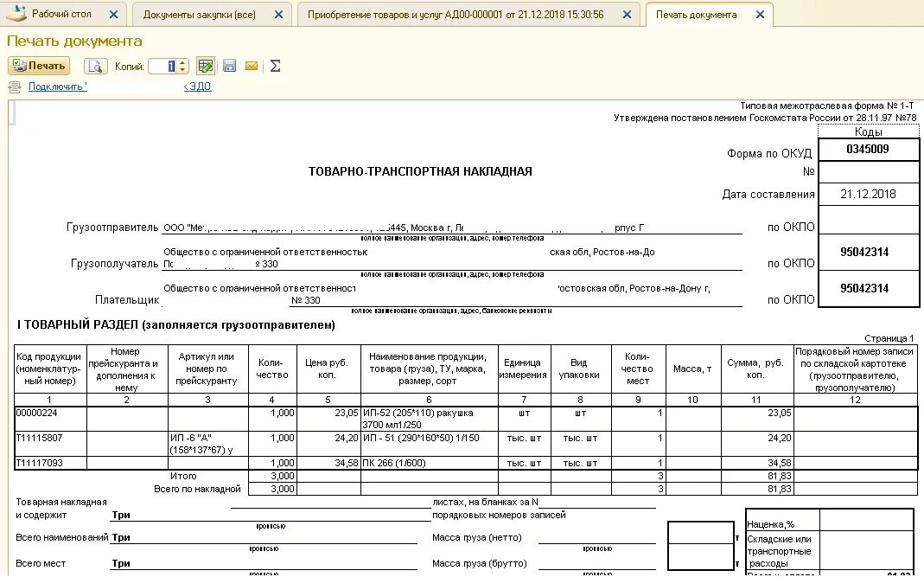This screenshot has height=577, width=924.
Task: Select the OKUD code cell 0345009
Action: tap(868, 150)
